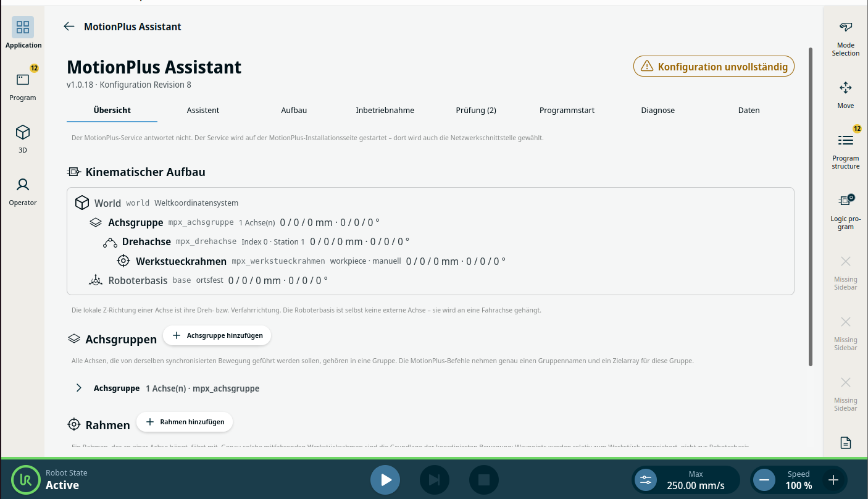The height and width of the screenshot is (499, 868).
Task: Click the mpx_werkstueckrahmen identifier text
Action: tap(278, 261)
